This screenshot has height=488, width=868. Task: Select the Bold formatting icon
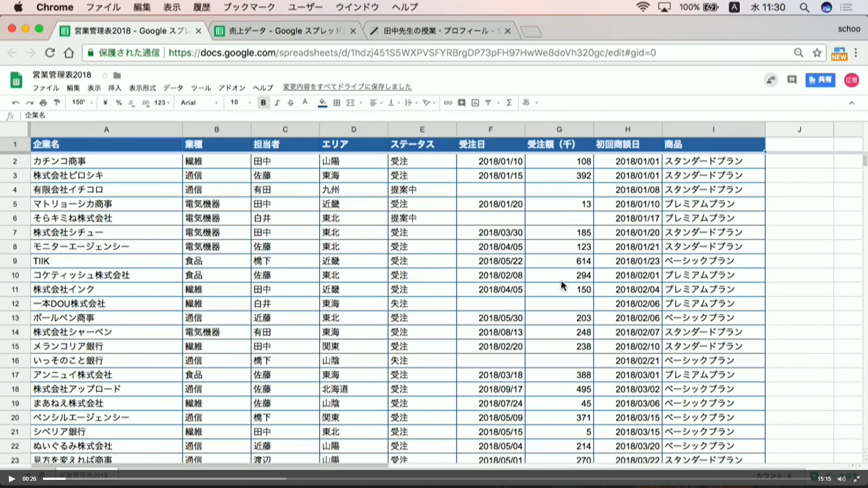pos(263,103)
